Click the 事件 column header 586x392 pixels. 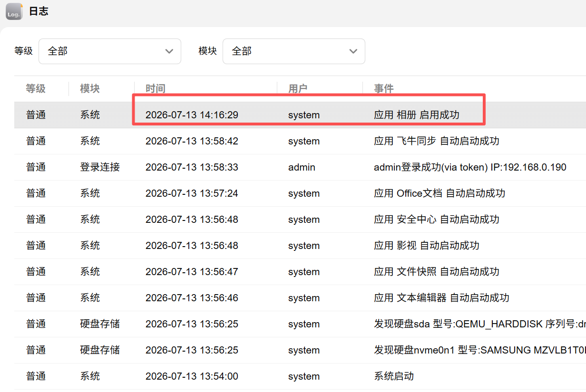pos(384,89)
